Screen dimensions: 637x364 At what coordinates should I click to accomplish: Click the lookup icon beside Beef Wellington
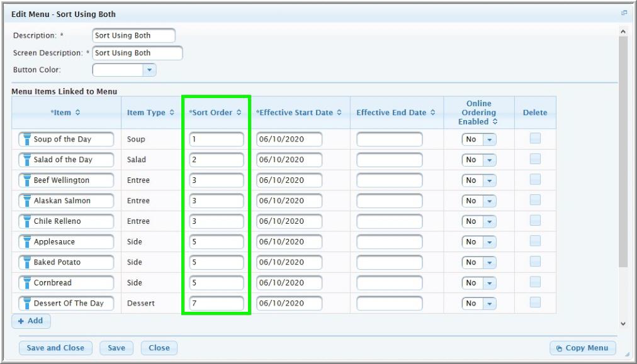click(x=26, y=180)
